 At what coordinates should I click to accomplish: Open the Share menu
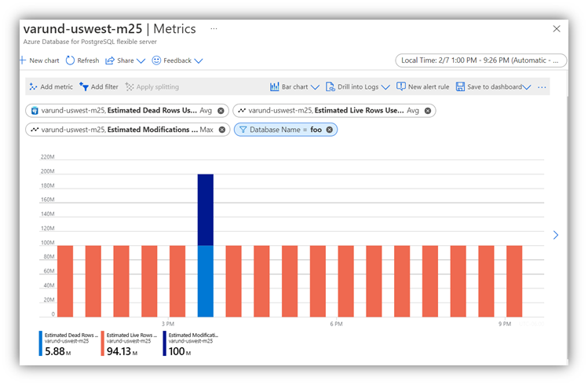(x=126, y=60)
